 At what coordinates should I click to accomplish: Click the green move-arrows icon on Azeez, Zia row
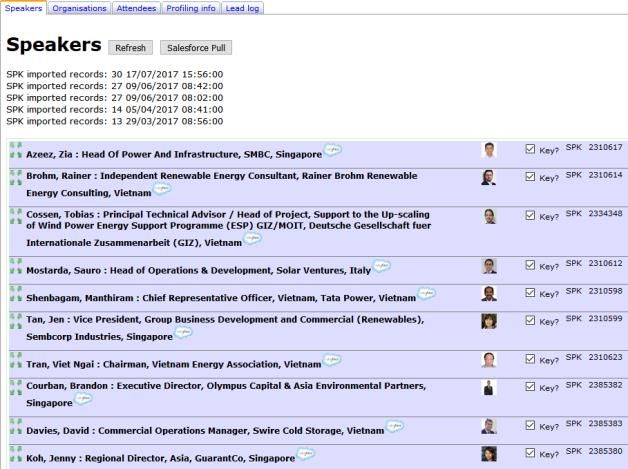(16, 150)
